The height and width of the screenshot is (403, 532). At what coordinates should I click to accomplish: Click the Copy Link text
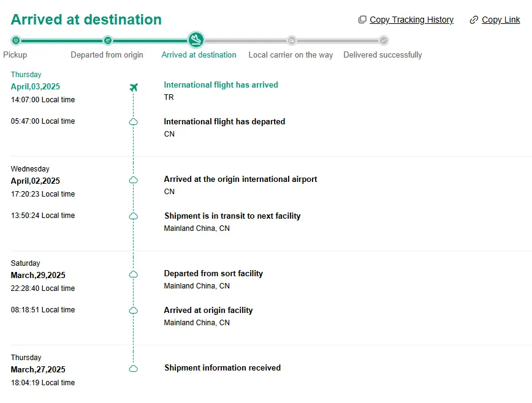[x=501, y=20]
